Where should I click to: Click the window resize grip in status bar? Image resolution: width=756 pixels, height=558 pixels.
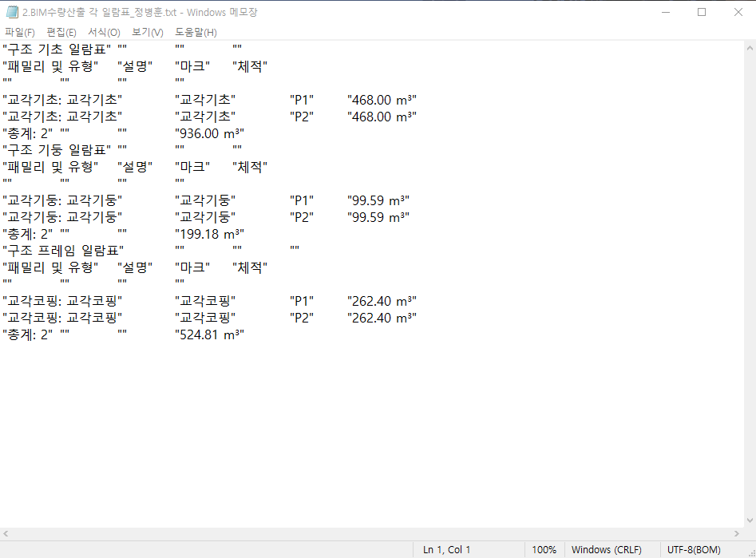coord(752,554)
